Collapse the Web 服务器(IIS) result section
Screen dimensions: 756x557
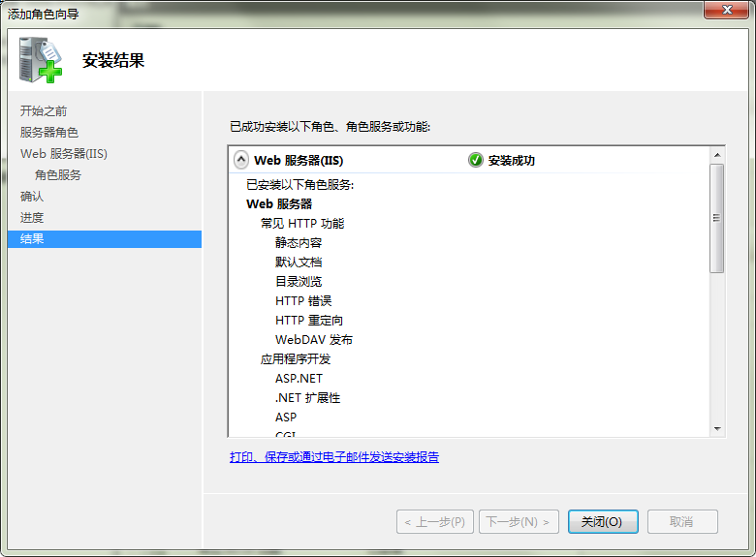tap(241, 160)
